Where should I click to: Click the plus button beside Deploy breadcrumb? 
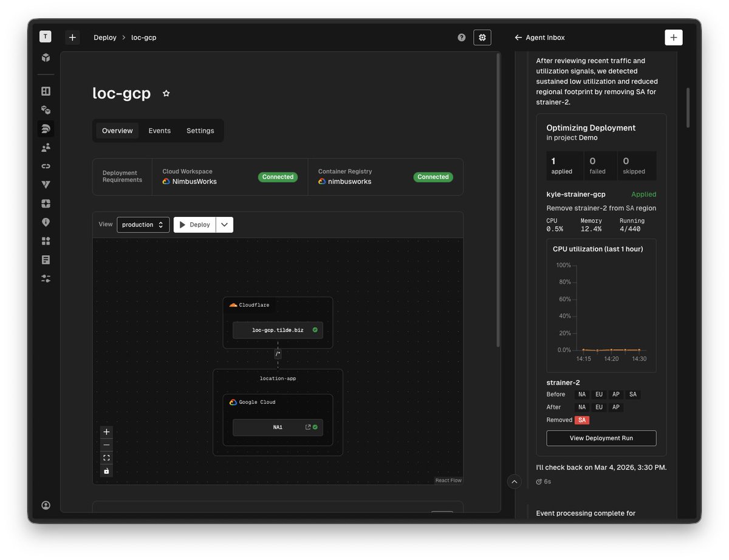point(72,38)
